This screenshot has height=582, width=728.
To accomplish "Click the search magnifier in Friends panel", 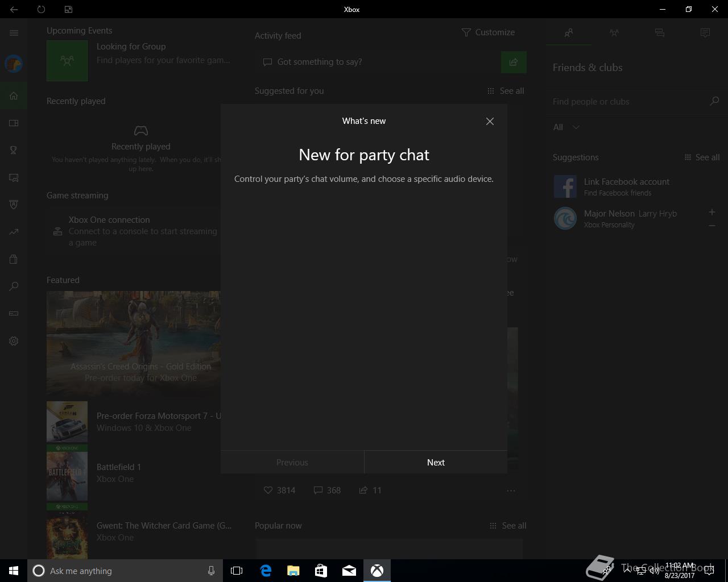I will point(714,101).
